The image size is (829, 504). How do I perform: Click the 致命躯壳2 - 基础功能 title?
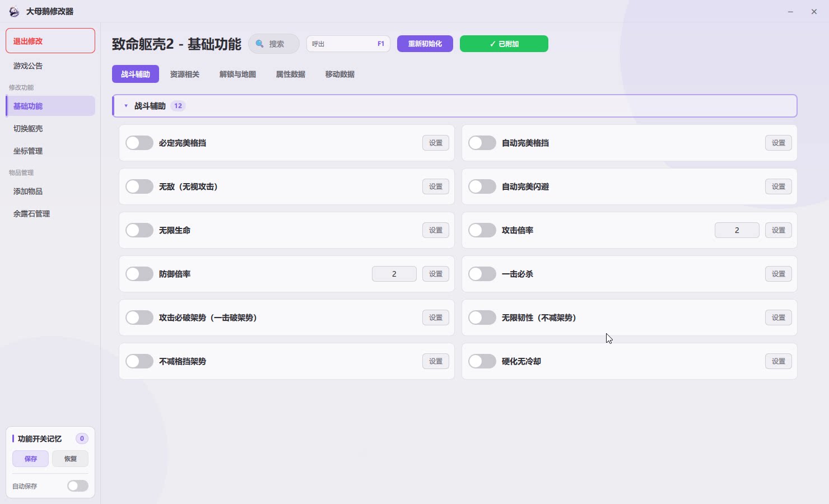[x=176, y=44]
